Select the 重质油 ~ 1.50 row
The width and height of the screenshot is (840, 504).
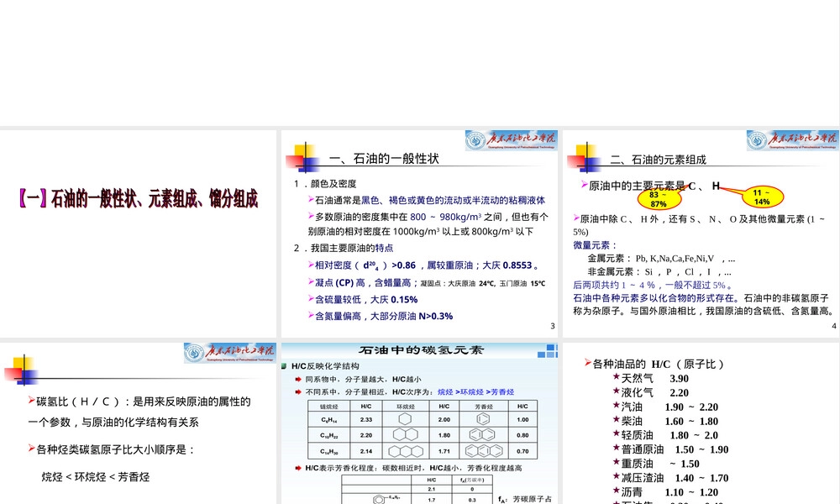pyautogui.click(x=656, y=464)
